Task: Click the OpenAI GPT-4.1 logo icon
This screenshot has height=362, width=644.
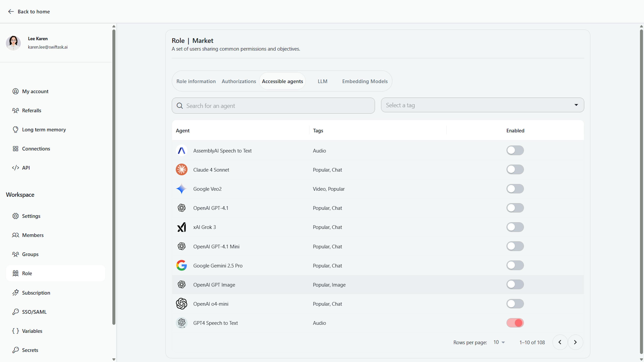Action: (x=181, y=208)
